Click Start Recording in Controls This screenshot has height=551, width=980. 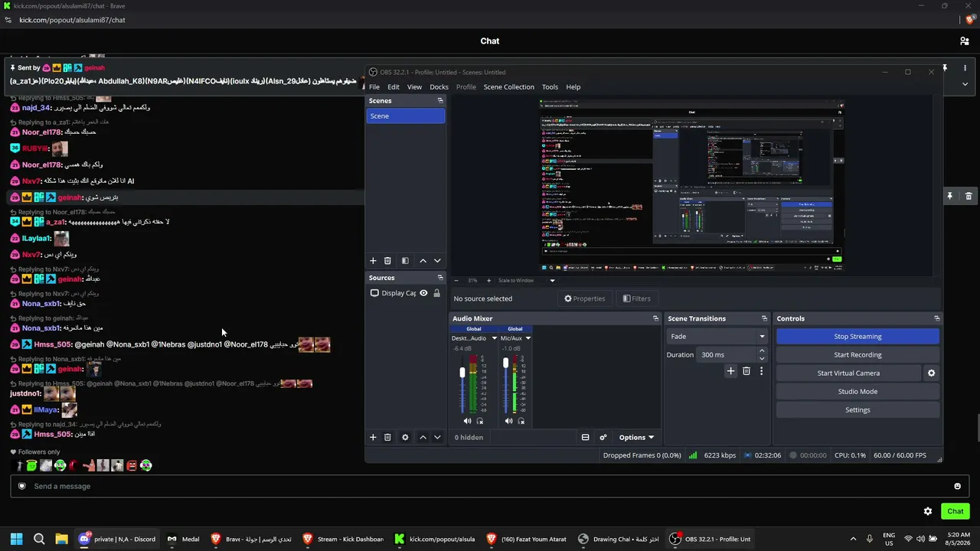pos(857,355)
